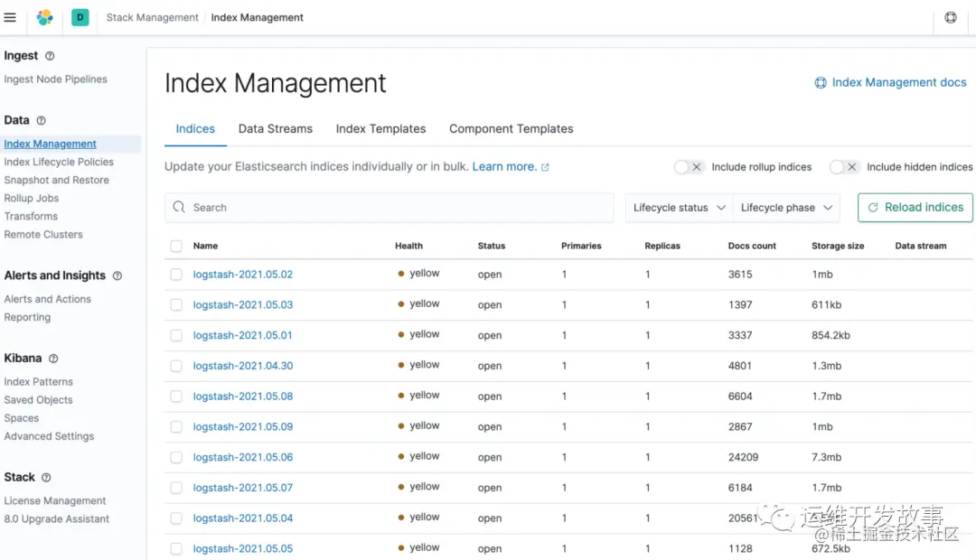
Task: Click the Data section help icon
Action: click(x=41, y=121)
